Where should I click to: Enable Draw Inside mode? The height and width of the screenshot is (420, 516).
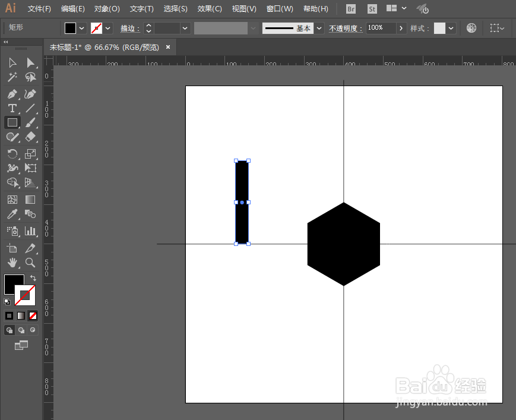pos(33,330)
